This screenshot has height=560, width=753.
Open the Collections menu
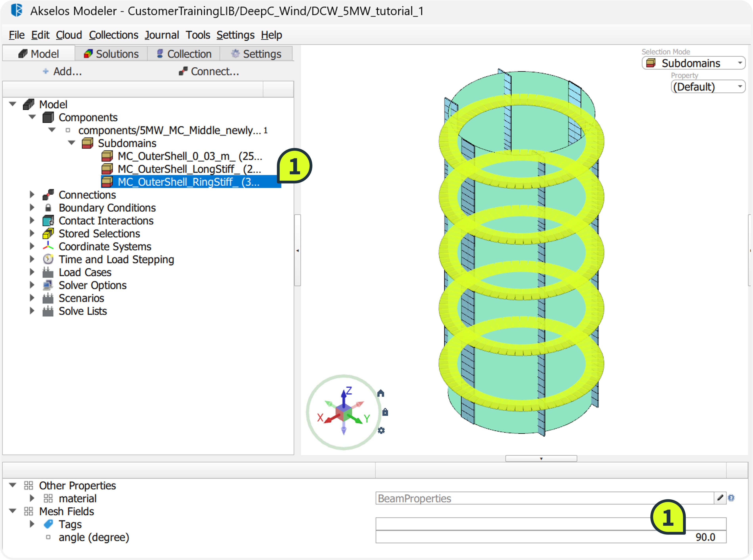pos(113,35)
